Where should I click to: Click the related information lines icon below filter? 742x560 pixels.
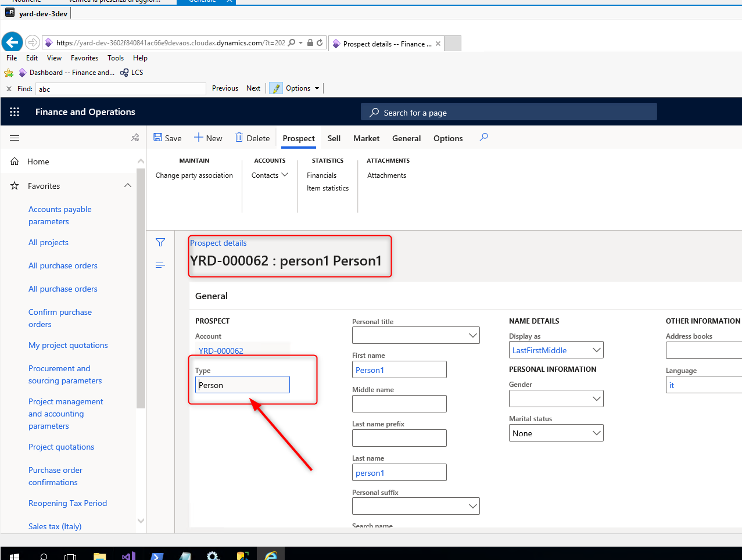coord(160,265)
